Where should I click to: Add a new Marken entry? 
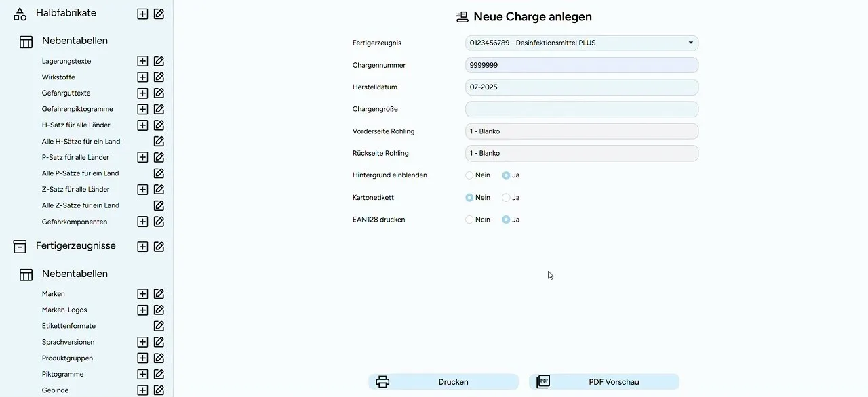coord(142,294)
